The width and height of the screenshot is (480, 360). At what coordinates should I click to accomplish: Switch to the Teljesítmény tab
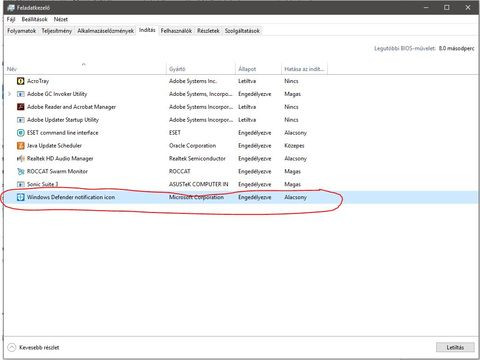tap(56, 31)
